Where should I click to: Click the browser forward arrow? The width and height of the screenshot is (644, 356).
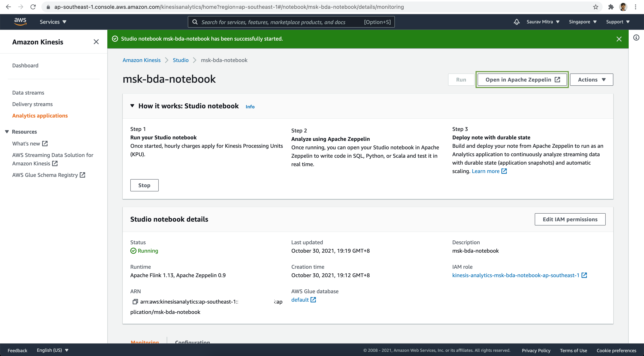coord(21,7)
